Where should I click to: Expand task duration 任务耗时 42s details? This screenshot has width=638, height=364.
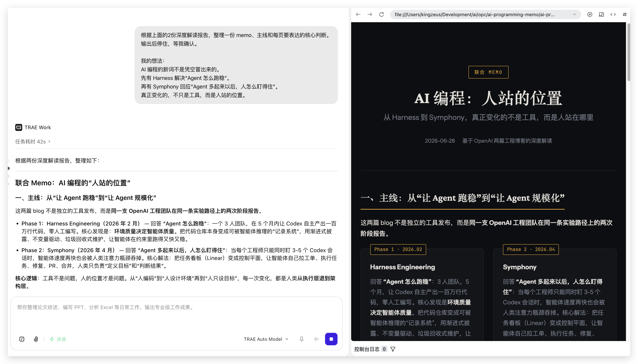pyautogui.click(x=33, y=141)
